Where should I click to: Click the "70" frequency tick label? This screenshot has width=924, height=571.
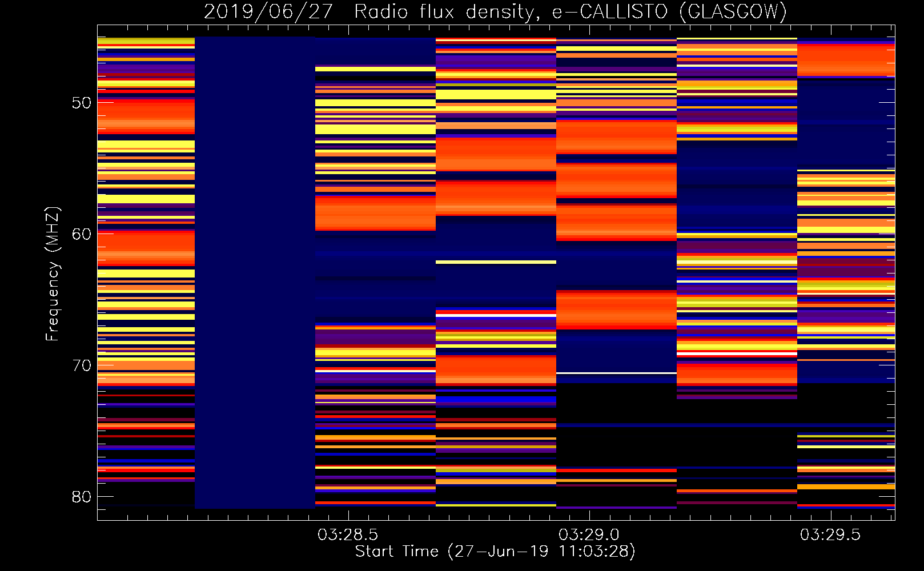(82, 365)
